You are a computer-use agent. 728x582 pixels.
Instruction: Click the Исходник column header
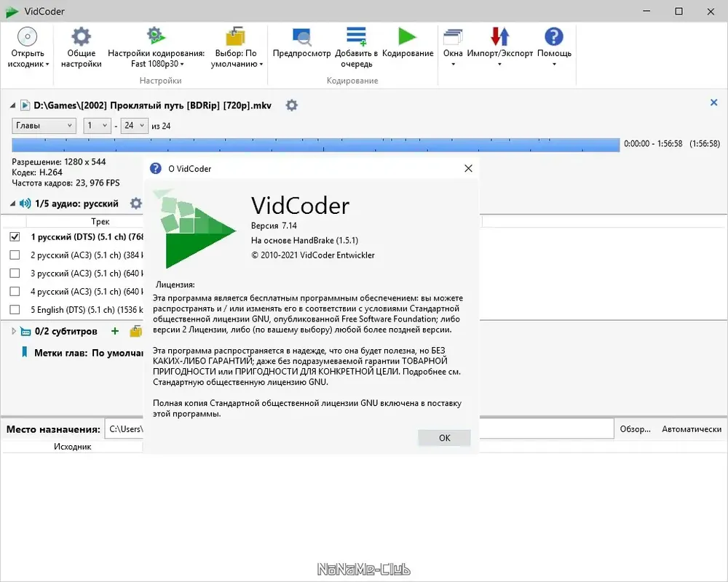point(72,447)
